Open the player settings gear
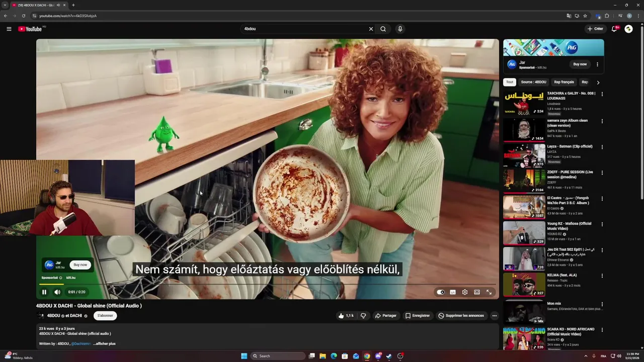The height and width of the screenshot is (362, 644). click(x=465, y=292)
